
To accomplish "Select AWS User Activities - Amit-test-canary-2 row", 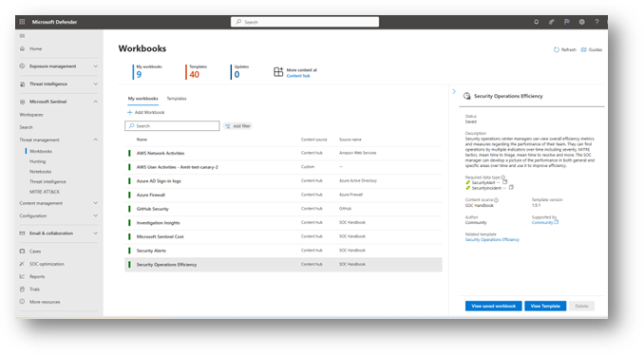I will click(x=283, y=167).
